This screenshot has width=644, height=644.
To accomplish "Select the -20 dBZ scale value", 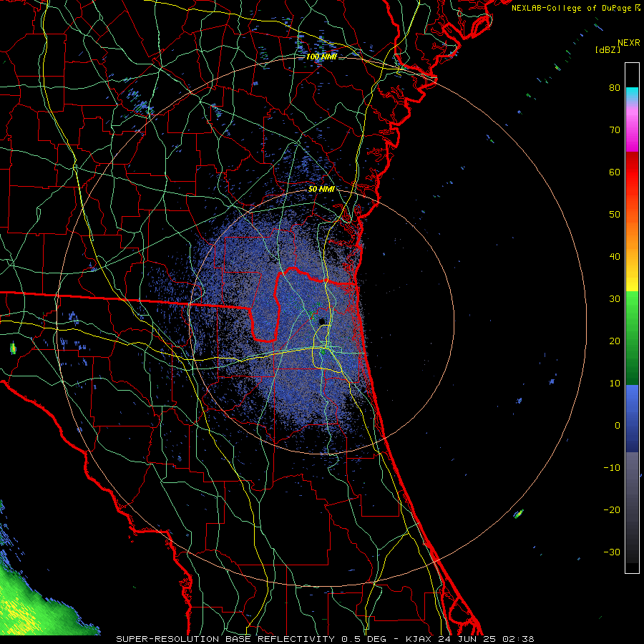I will pyautogui.click(x=612, y=509).
